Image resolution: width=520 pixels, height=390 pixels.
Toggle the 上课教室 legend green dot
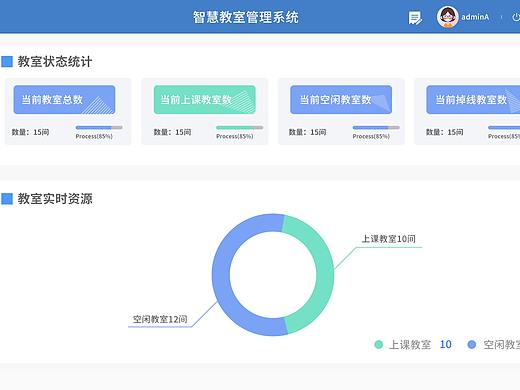379,345
